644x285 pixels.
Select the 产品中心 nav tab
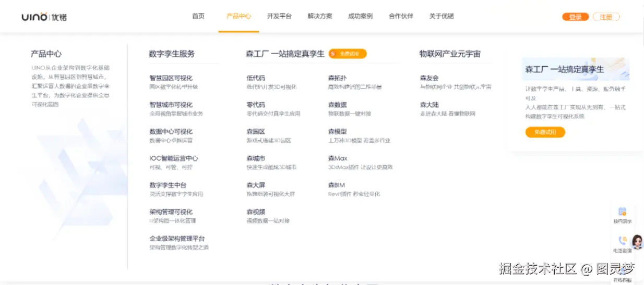(x=238, y=16)
